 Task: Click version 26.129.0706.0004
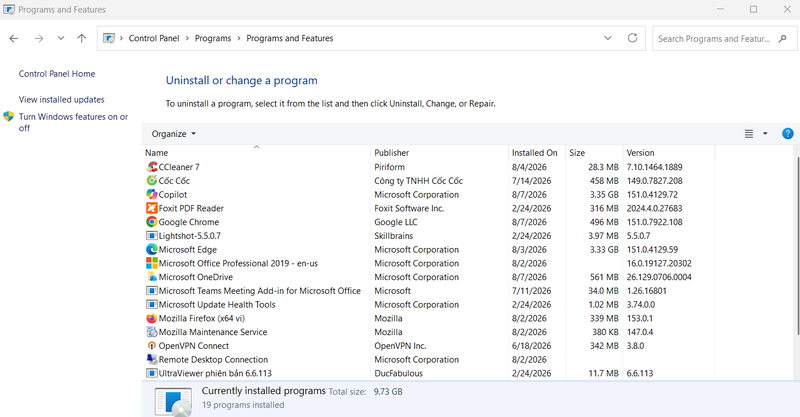tap(659, 277)
